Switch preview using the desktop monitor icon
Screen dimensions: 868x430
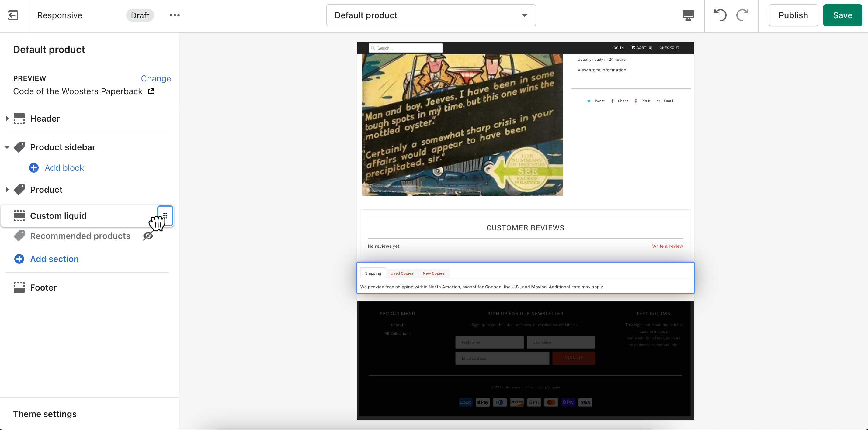click(688, 15)
